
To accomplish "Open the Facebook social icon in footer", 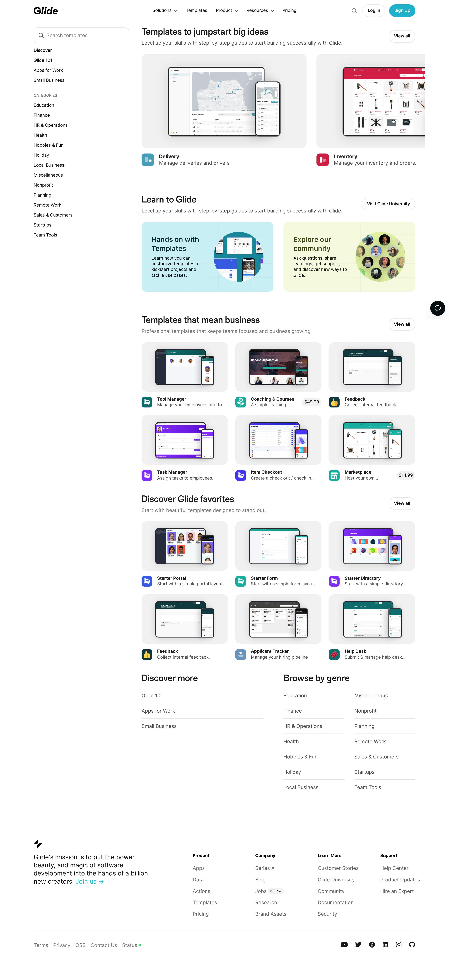I will coord(372,945).
